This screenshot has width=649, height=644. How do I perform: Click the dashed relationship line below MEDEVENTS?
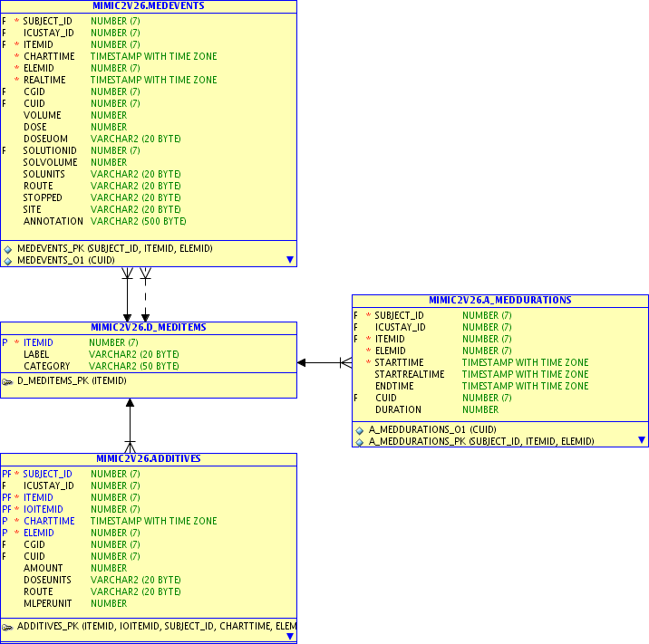pos(145,294)
